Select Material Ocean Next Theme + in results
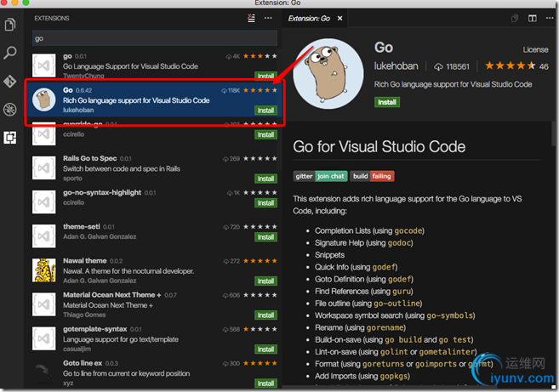 click(155, 304)
